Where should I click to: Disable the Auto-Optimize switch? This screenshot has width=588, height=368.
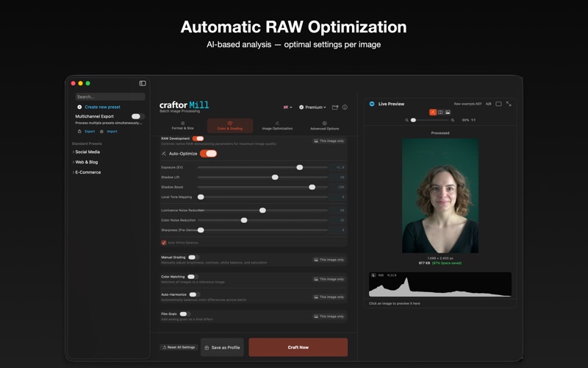[209, 154]
